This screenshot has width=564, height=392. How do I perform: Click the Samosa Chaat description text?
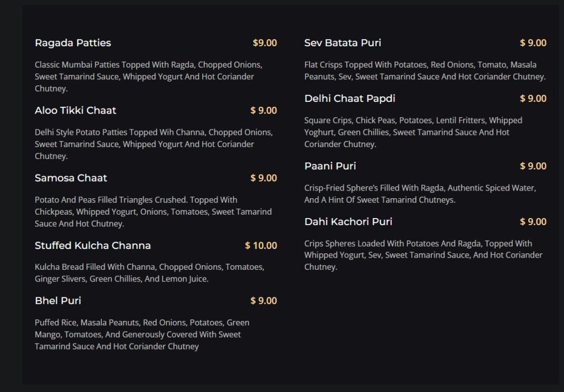(153, 212)
